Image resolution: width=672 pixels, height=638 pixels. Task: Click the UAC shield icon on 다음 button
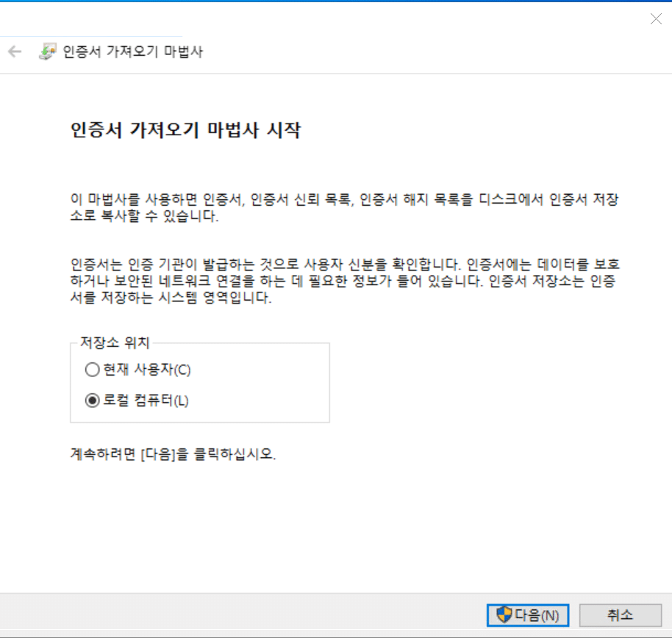(504, 615)
